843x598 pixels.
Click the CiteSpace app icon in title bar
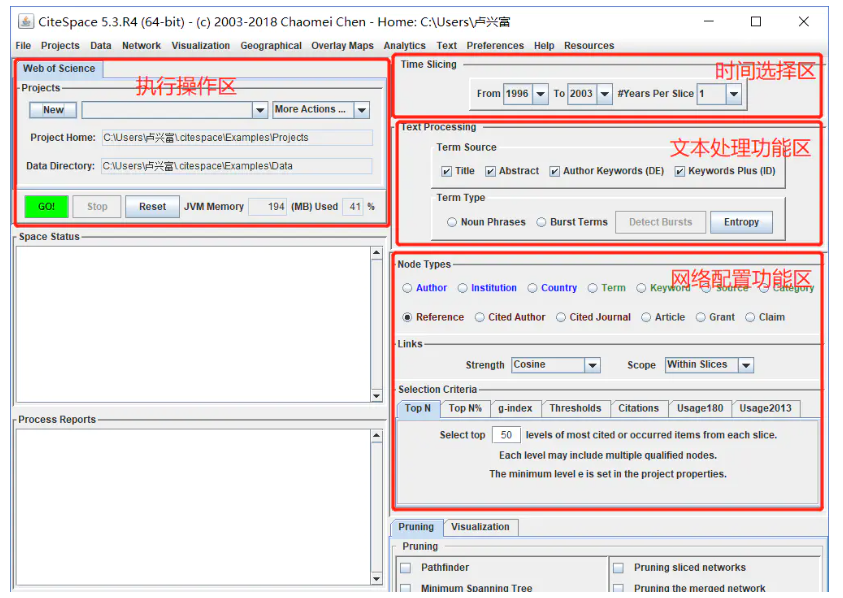pos(25,22)
